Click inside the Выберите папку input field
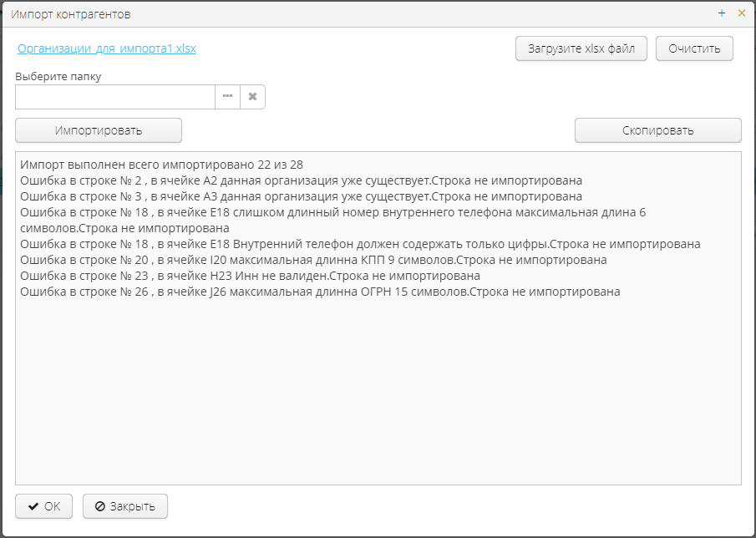756x538 pixels. tap(114, 97)
